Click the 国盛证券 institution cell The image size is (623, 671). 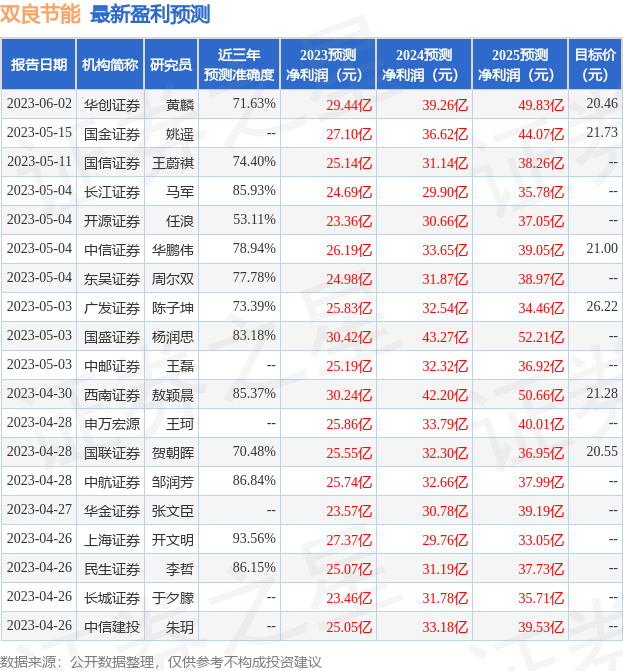coord(112,337)
